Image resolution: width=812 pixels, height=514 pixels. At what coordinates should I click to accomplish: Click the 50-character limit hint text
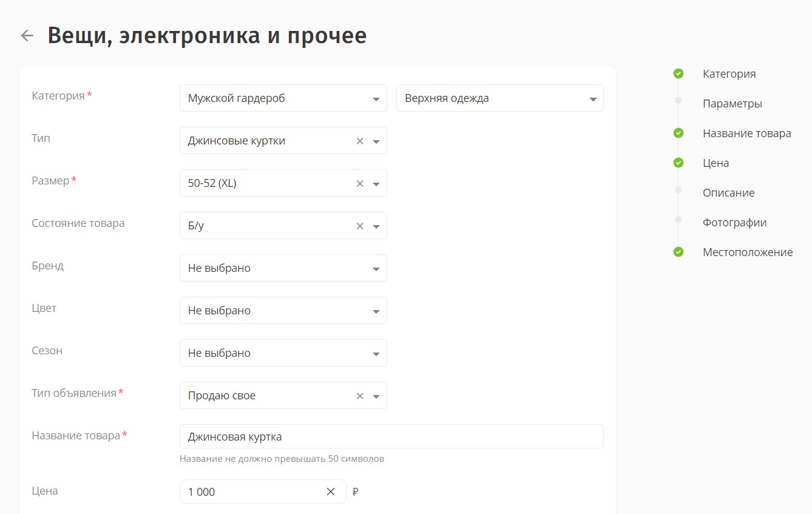[282, 459]
